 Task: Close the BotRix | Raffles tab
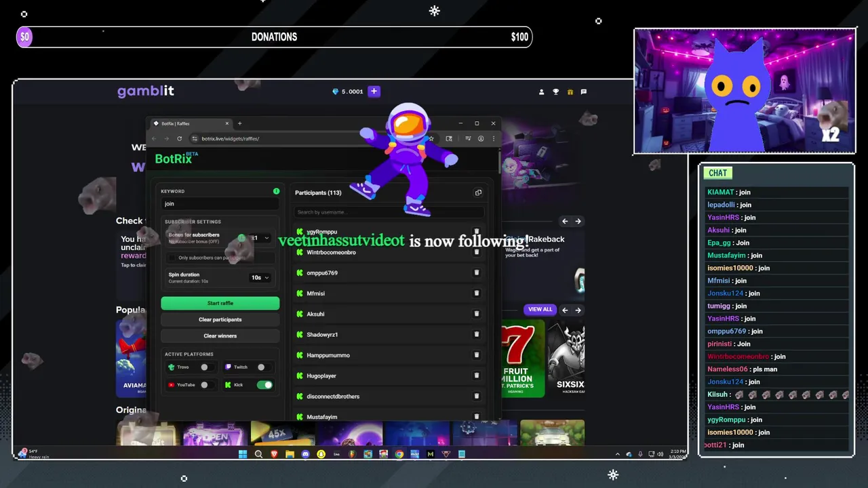227,123
